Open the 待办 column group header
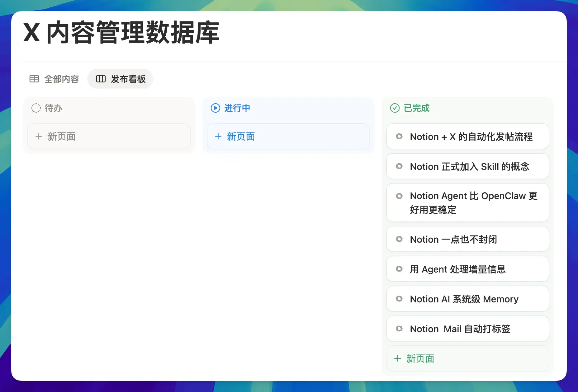Image resolution: width=578 pixels, height=392 pixels. click(53, 108)
